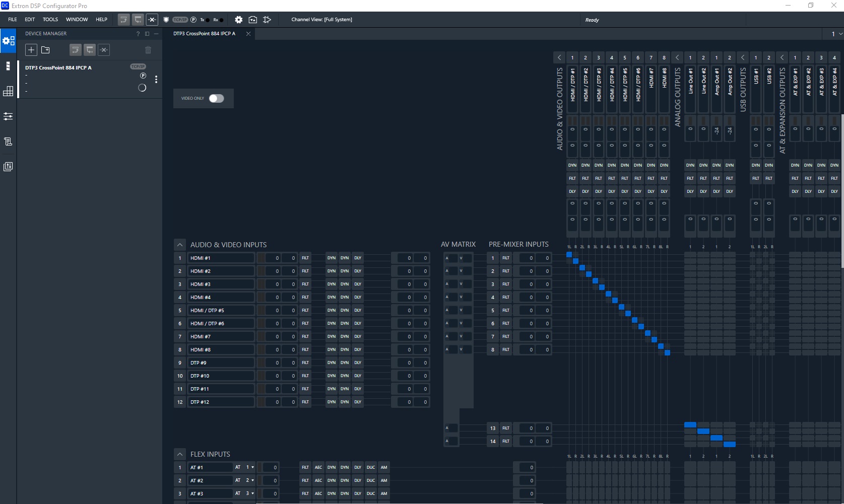Click the add folder icon in Device Manager

click(45, 50)
